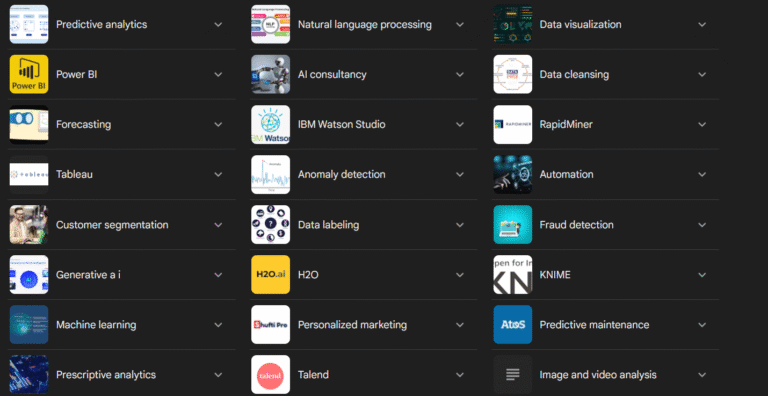This screenshot has width=768, height=396.
Task: Click the Forecasting thumbnail image
Action: pyautogui.click(x=29, y=124)
